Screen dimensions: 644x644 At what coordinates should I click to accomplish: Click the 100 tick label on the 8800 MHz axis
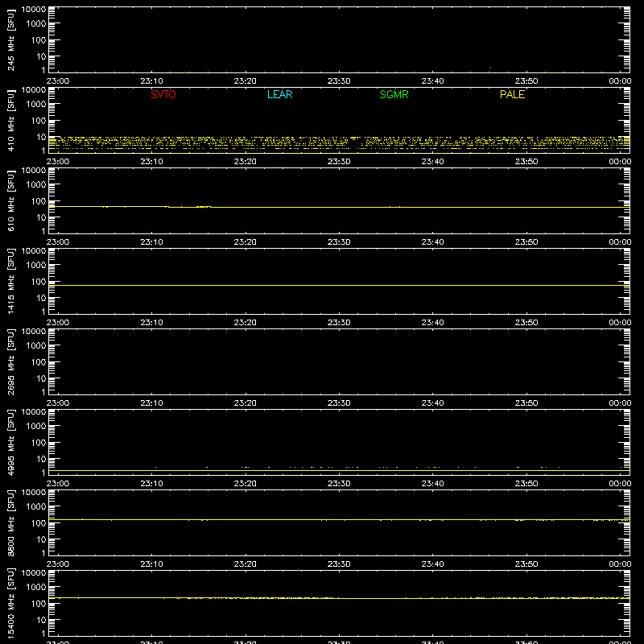click(39, 523)
